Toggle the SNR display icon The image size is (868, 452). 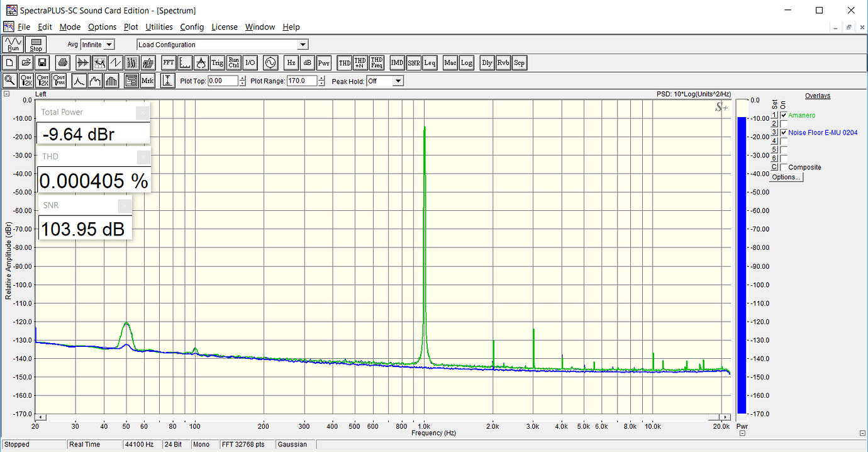[x=413, y=63]
